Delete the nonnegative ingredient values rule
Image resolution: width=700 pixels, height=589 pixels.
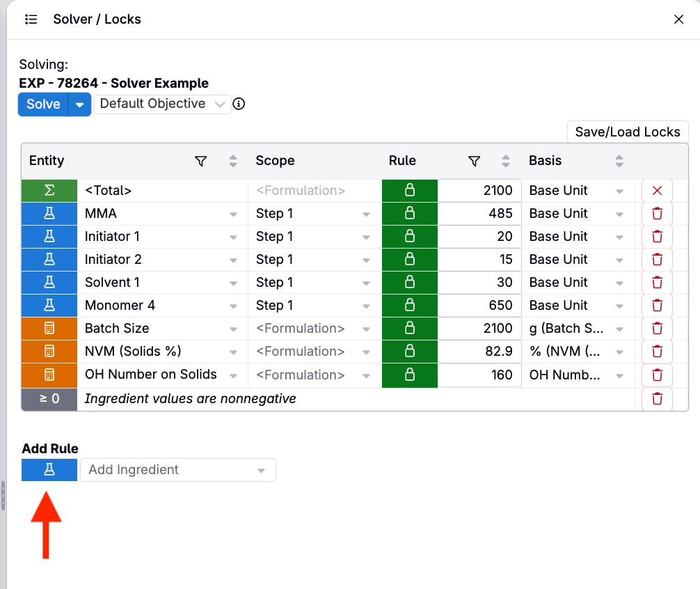(657, 399)
